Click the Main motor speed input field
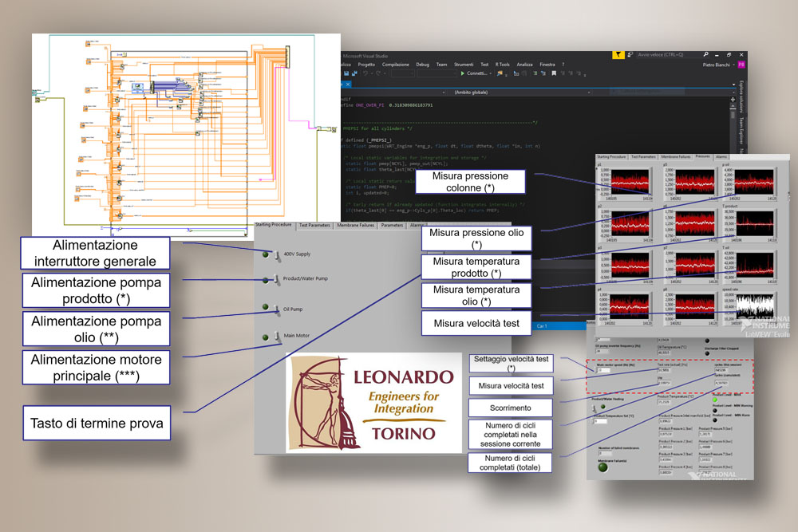This screenshot has width=798, height=532. coord(603,370)
